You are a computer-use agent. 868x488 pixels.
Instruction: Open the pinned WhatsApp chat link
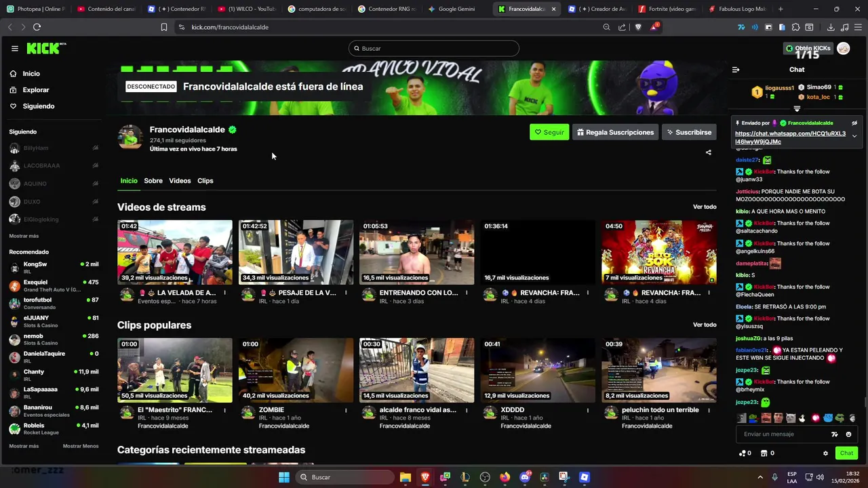pos(790,138)
